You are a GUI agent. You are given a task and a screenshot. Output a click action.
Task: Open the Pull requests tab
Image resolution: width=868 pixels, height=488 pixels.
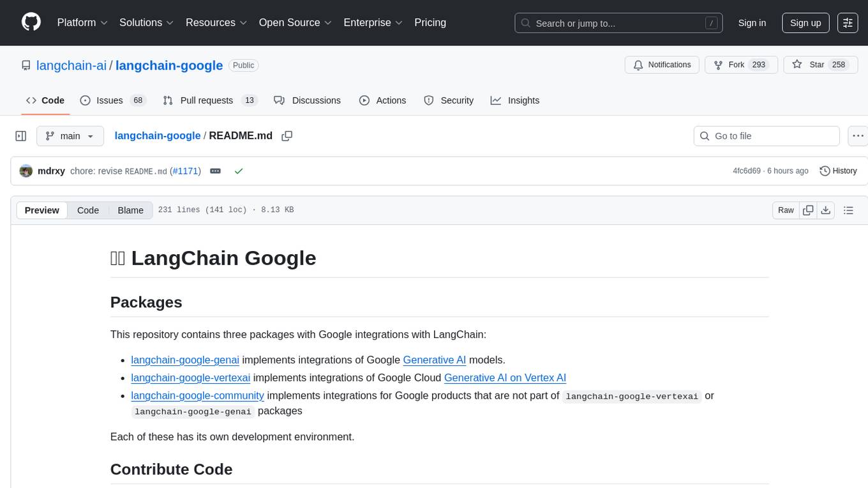click(209, 100)
